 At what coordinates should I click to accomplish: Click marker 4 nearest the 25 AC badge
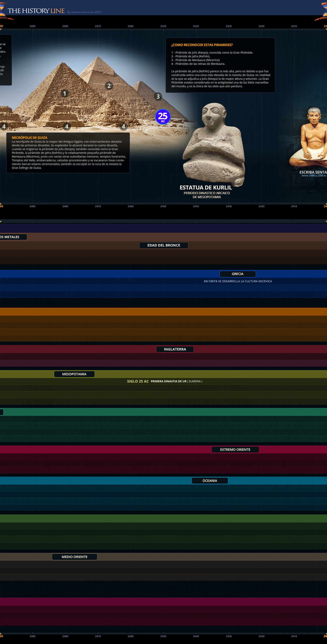tap(123, 126)
